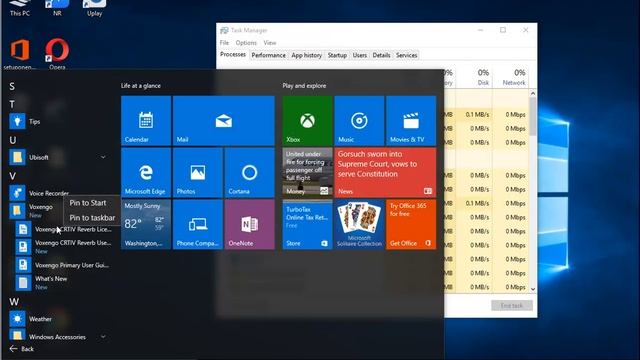The height and width of the screenshot is (360, 640).
Task: Open the Store TurboTax tile
Action: tap(307, 224)
